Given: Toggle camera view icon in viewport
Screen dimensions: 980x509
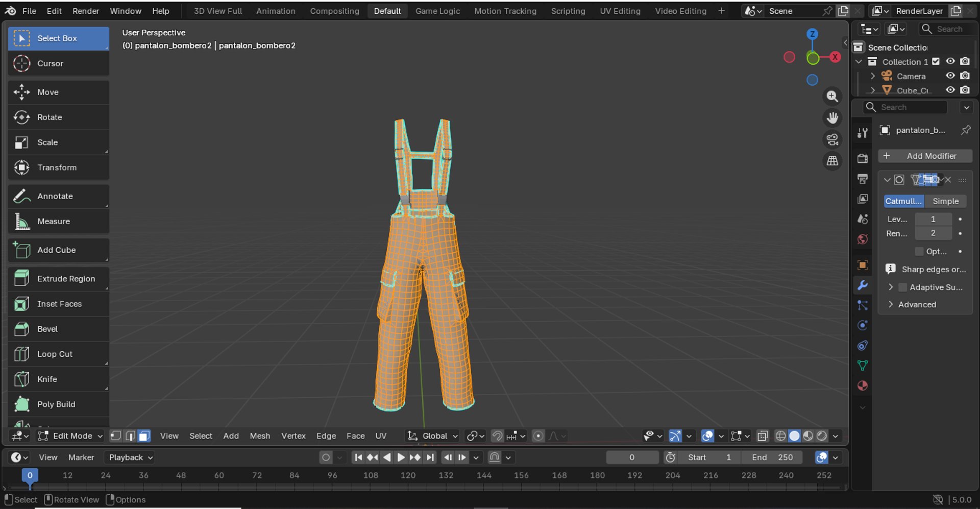Looking at the screenshot, I should coord(832,139).
